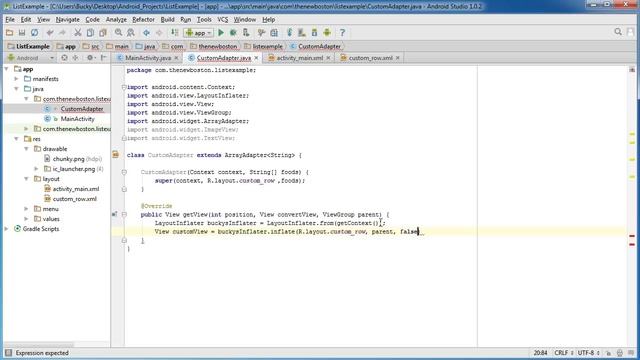Open the File menu
The height and width of the screenshot is (360, 640).
(10, 20)
